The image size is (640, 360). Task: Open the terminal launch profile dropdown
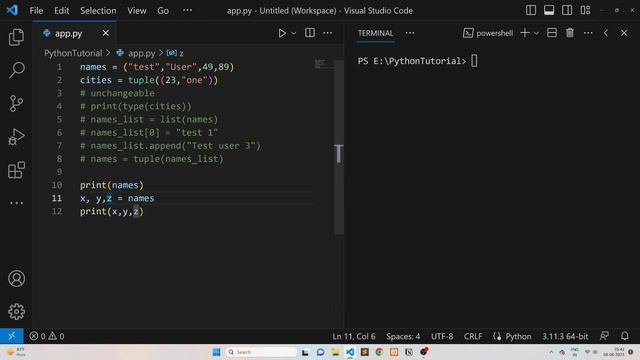[x=536, y=33]
